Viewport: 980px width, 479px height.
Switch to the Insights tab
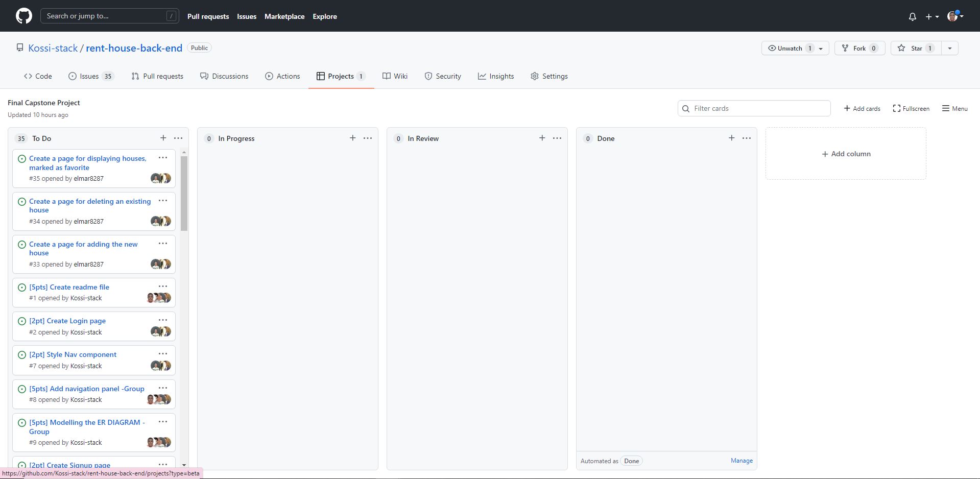click(496, 76)
